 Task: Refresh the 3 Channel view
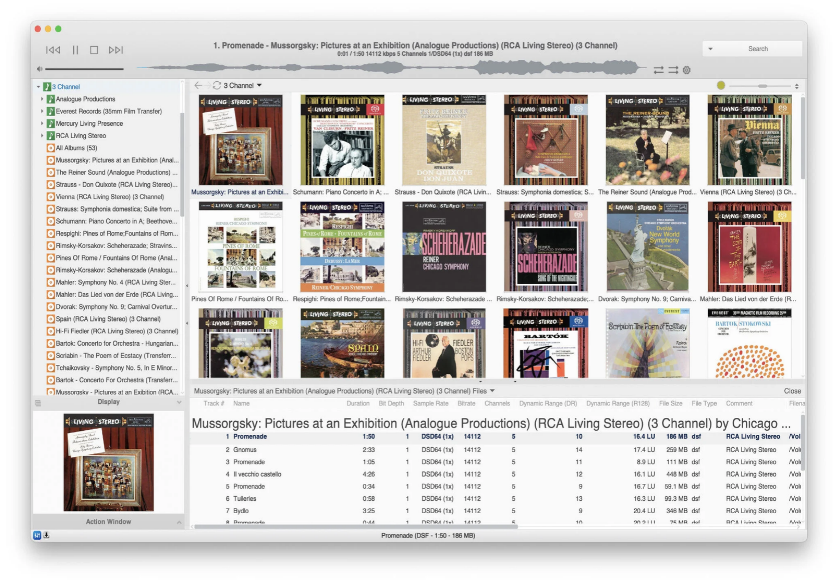pyautogui.click(x=217, y=85)
